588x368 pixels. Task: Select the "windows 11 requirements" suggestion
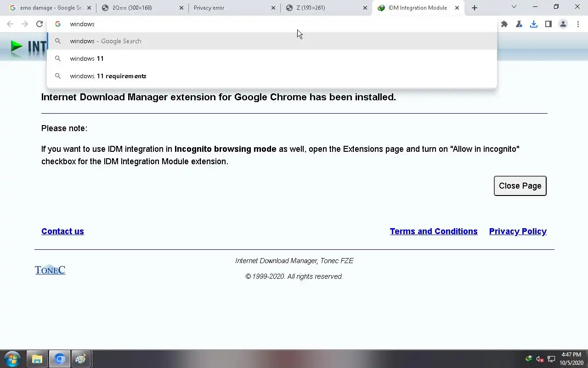point(108,76)
